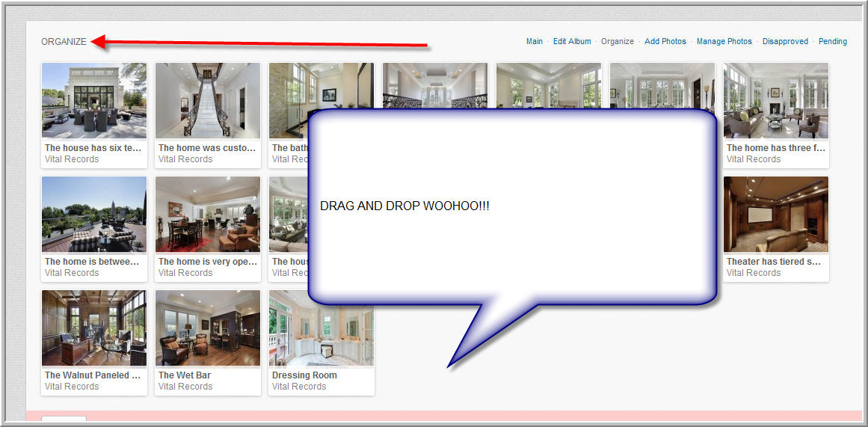Select the dining area photo 'The home is very ope...'
The height and width of the screenshot is (427, 868).
tap(208, 215)
